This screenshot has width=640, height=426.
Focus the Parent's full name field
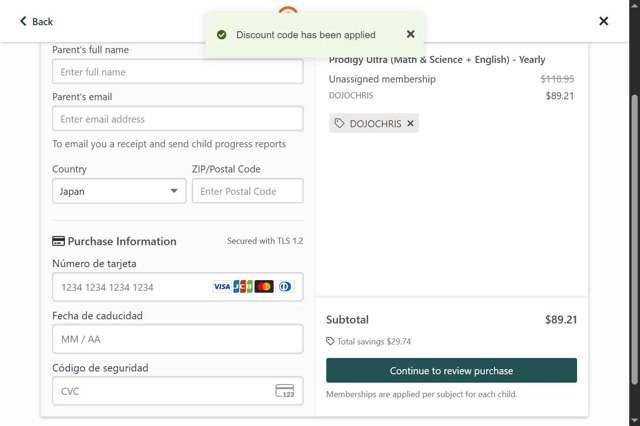(x=177, y=72)
